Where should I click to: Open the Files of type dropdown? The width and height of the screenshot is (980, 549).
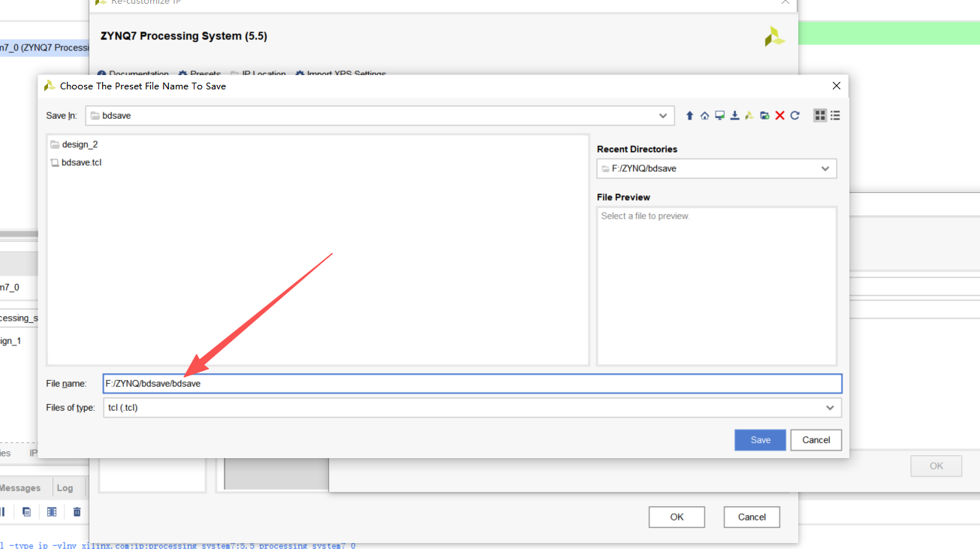[830, 408]
